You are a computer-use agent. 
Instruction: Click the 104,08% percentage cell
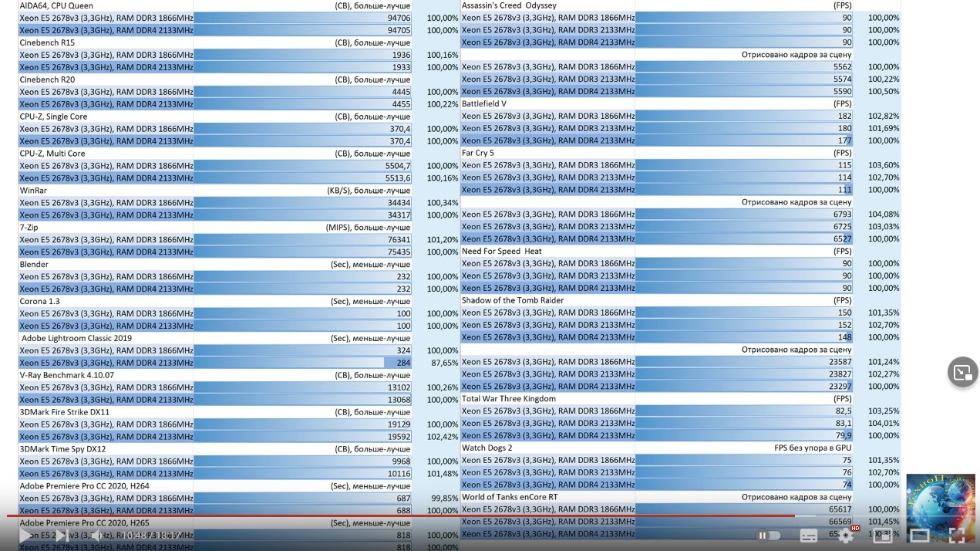[884, 215]
